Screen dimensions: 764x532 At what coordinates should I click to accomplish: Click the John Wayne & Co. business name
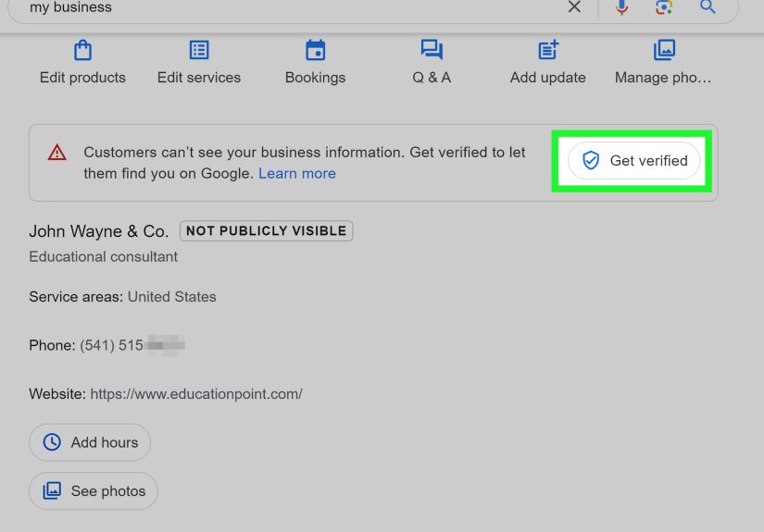(99, 231)
